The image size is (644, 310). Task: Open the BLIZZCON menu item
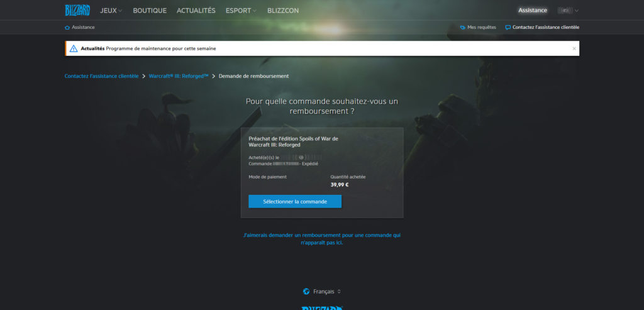coord(284,11)
